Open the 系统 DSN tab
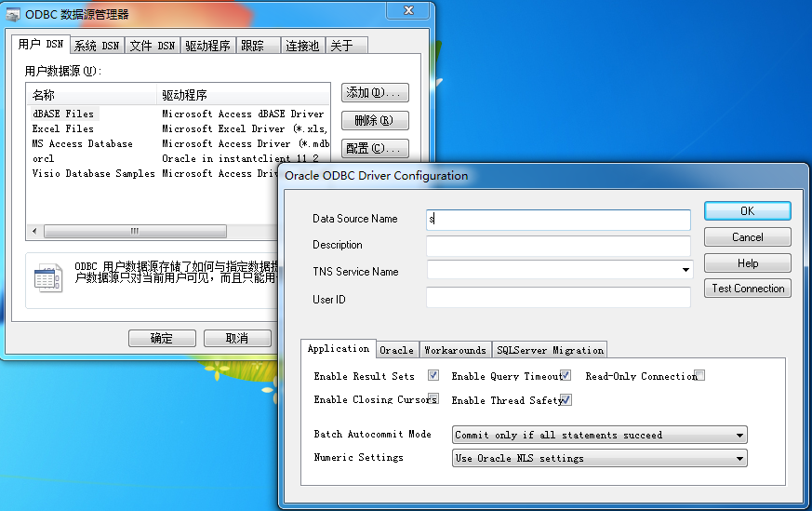 tap(97, 47)
